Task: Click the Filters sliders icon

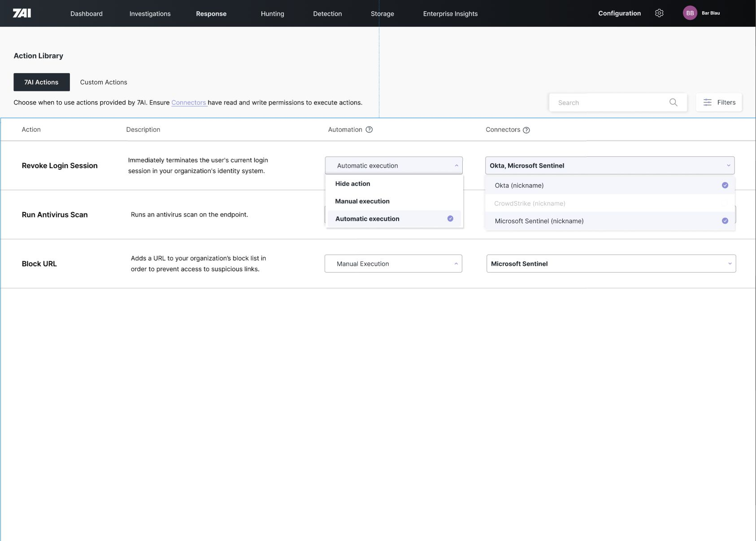Action: 707,102
